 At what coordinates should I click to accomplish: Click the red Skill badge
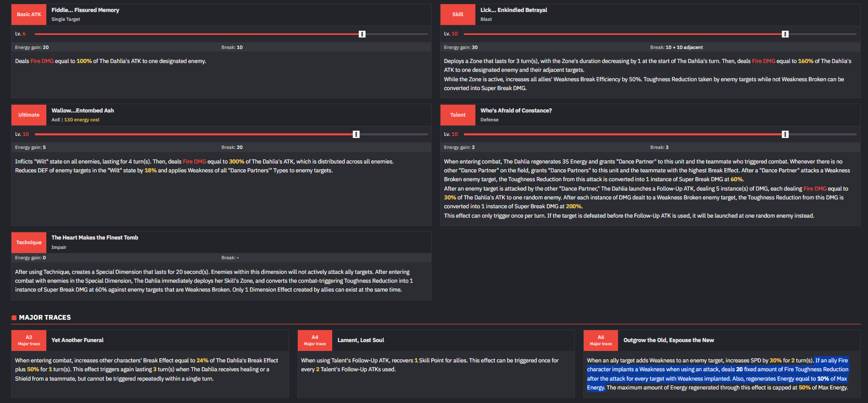pos(458,15)
